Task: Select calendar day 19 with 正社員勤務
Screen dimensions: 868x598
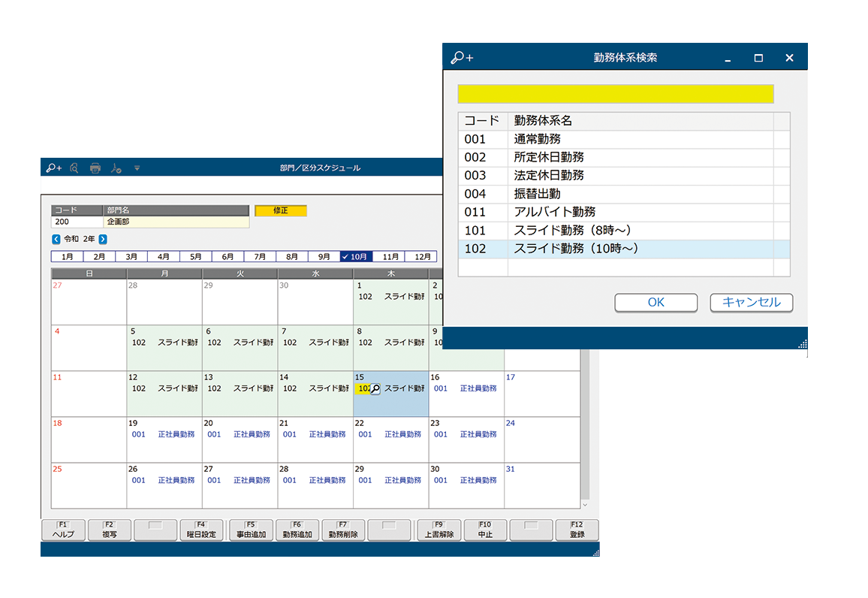Action: (x=164, y=440)
